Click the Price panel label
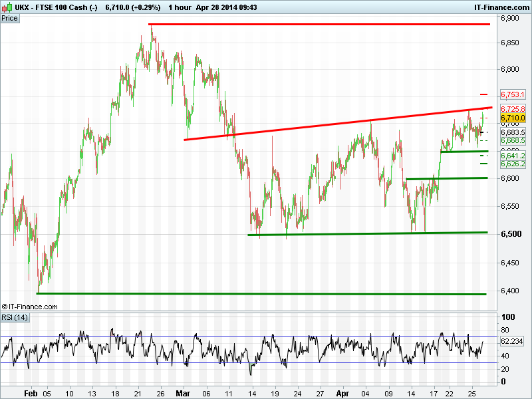 9,19
